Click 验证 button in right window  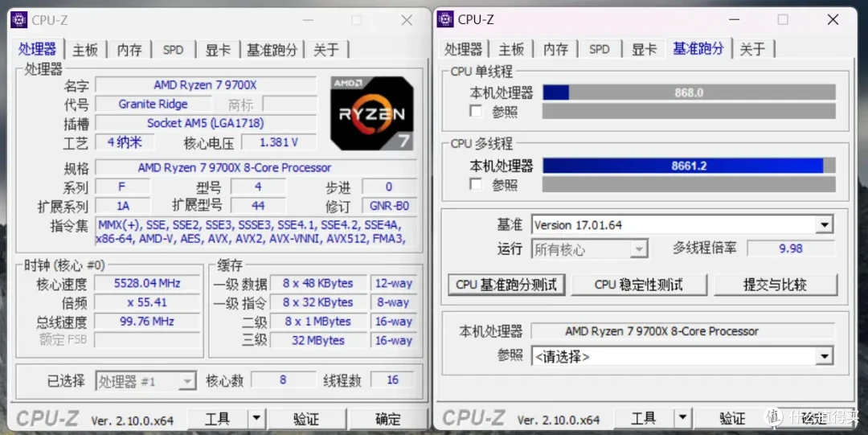tap(732, 418)
